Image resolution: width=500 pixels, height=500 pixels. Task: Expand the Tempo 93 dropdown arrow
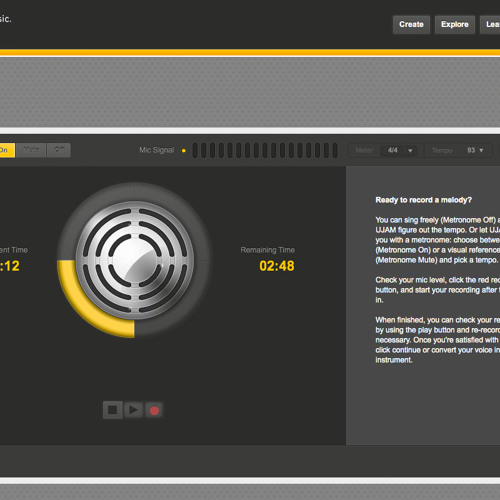[x=481, y=150]
